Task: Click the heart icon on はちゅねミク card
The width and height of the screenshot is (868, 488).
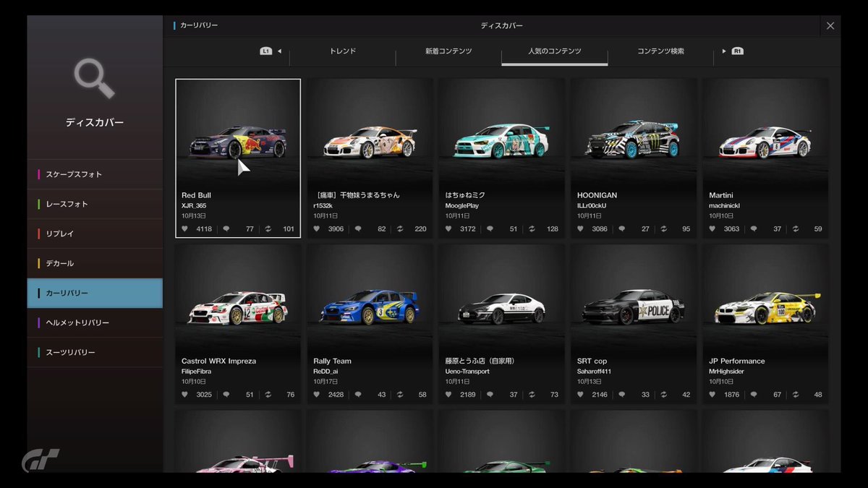Action: [x=448, y=229]
